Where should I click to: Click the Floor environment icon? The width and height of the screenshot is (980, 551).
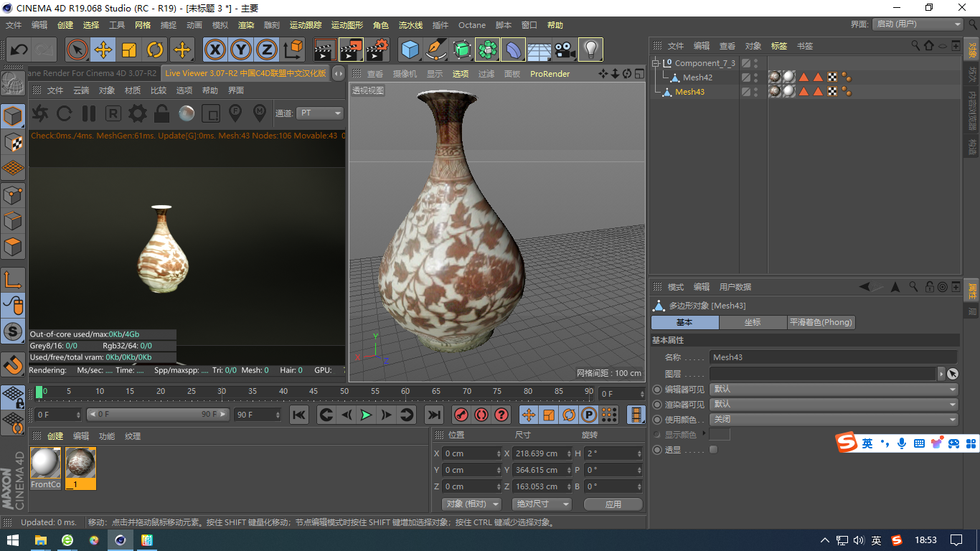click(x=539, y=50)
